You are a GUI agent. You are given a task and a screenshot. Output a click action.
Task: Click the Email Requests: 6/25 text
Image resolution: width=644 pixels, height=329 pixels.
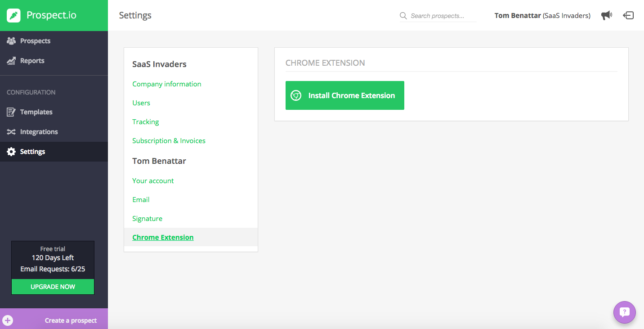coord(53,269)
